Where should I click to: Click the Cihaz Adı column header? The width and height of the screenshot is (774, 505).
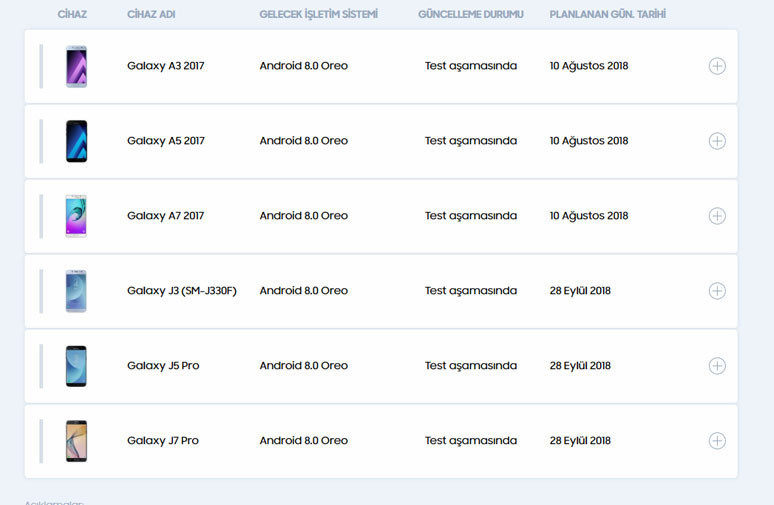coord(153,15)
